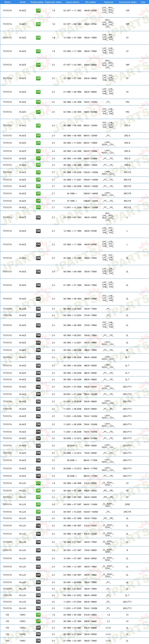The width and height of the screenshot is (149, 644).
Task: Click diesel ON icon in HI-ACE 54kW / 73KM row
Action: coord(38,285)
